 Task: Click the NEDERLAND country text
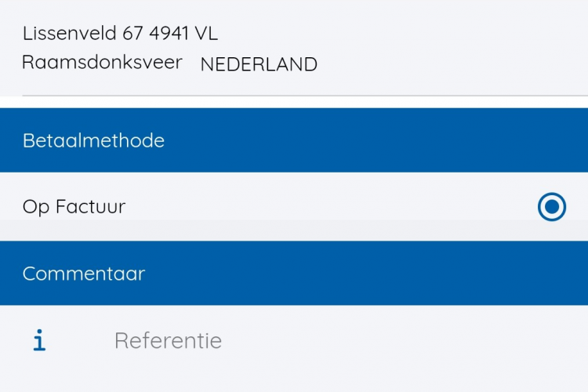pyautogui.click(x=259, y=64)
